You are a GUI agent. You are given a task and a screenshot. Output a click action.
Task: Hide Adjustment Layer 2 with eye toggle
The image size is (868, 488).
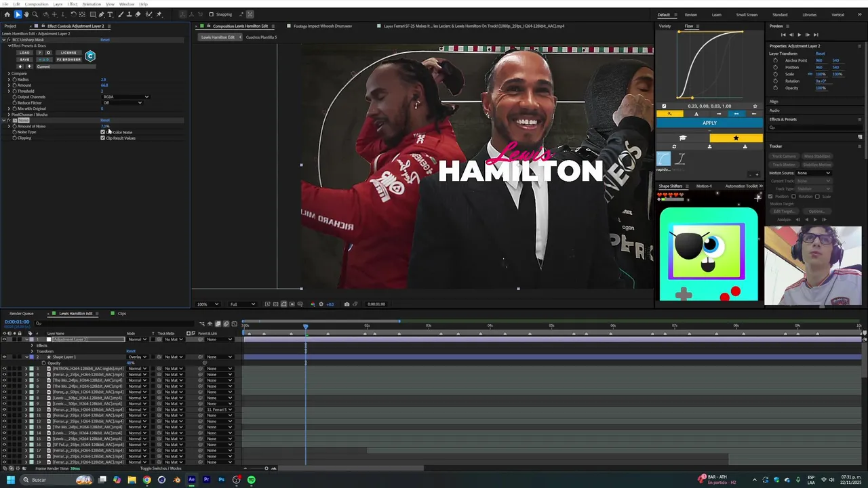pyautogui.click(x=4, y=340)
